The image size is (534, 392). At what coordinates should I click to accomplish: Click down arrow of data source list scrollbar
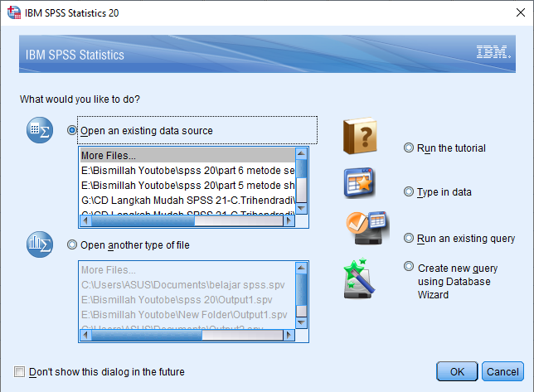pos(301,208)
